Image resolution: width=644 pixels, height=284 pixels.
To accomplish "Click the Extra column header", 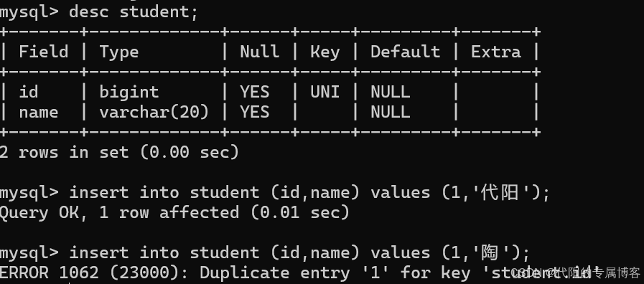I will [495, 52].
